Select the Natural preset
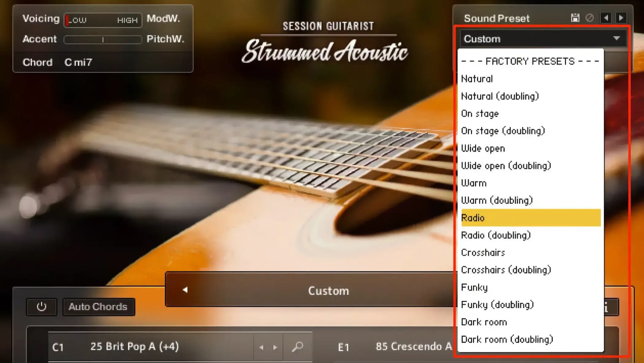The image size is (644, 363). 531,79
